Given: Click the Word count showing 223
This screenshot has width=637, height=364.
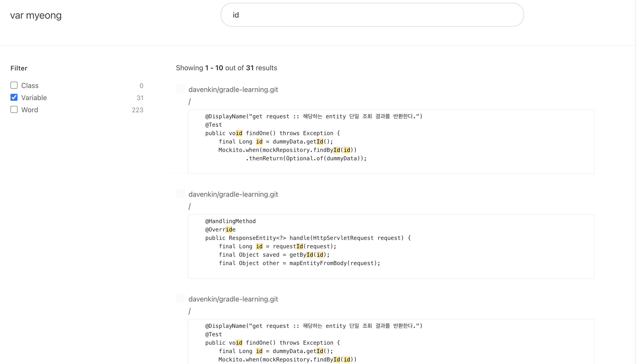Looking at the screenshot, I should click(x=137, y=110).
